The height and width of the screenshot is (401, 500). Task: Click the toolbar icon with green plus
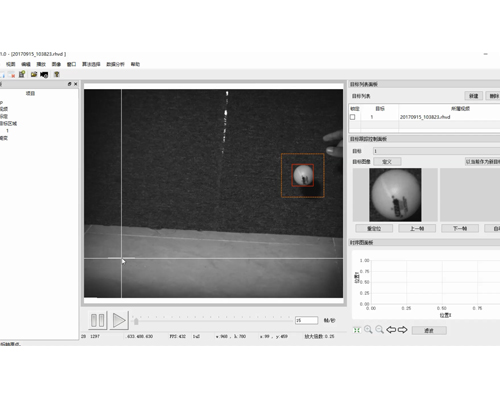tap(22, 74)
